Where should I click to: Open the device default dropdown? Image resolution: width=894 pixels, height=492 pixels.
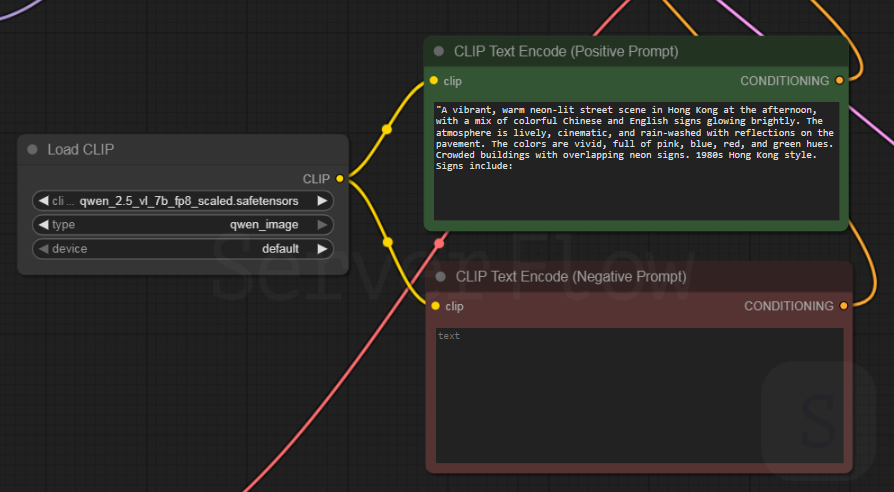tap(183, 249)
